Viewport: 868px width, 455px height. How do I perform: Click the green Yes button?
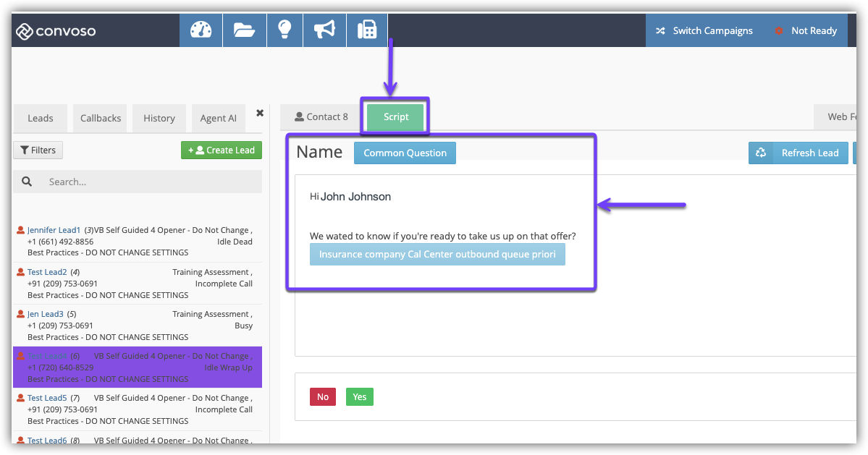360,397
